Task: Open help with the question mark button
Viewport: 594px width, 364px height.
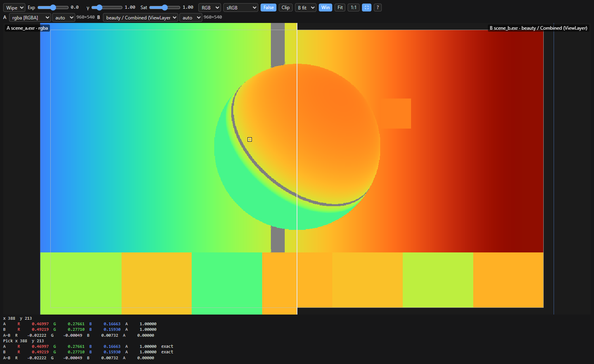Action: [378, 8]
